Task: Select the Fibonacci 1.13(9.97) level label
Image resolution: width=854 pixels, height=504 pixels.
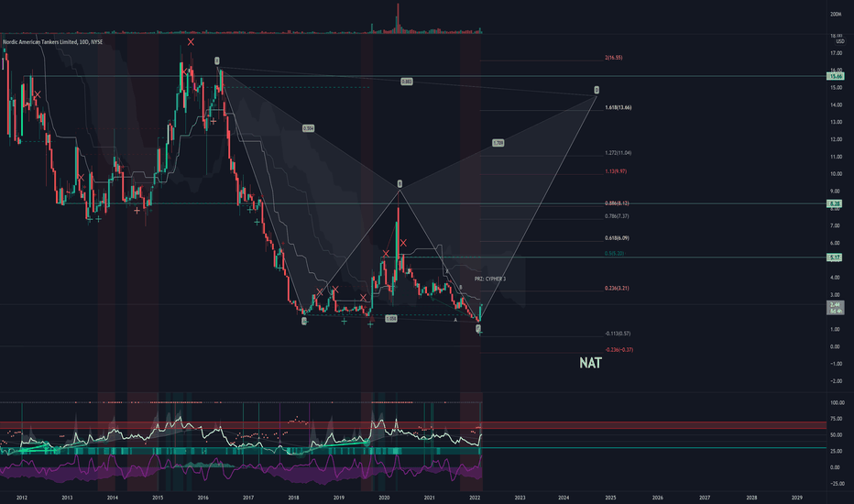Action: 616,171
